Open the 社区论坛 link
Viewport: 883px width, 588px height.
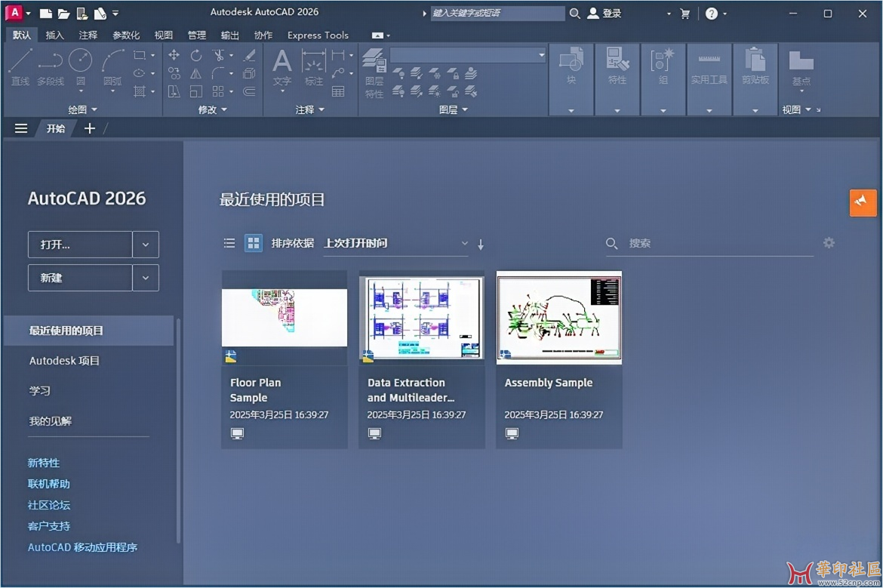point(48,505)
